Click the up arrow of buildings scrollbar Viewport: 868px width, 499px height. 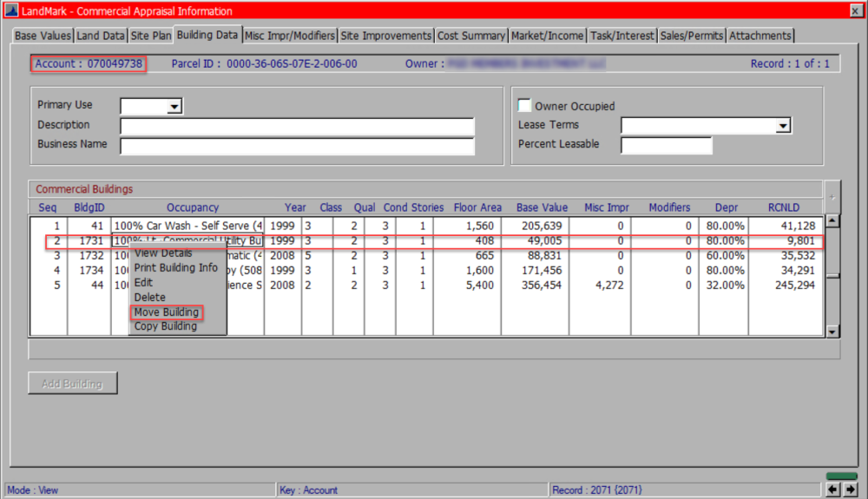pyautogui.click(x=832, y=220)
